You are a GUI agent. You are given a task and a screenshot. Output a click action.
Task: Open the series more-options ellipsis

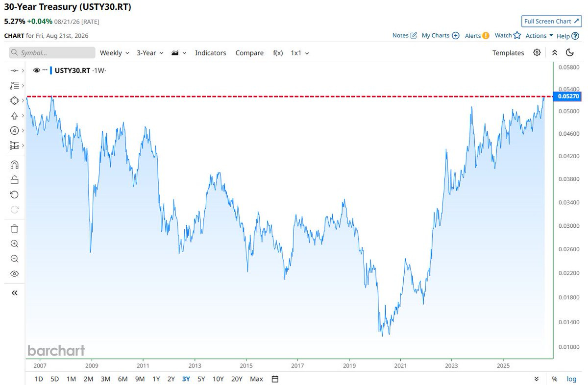45,71
